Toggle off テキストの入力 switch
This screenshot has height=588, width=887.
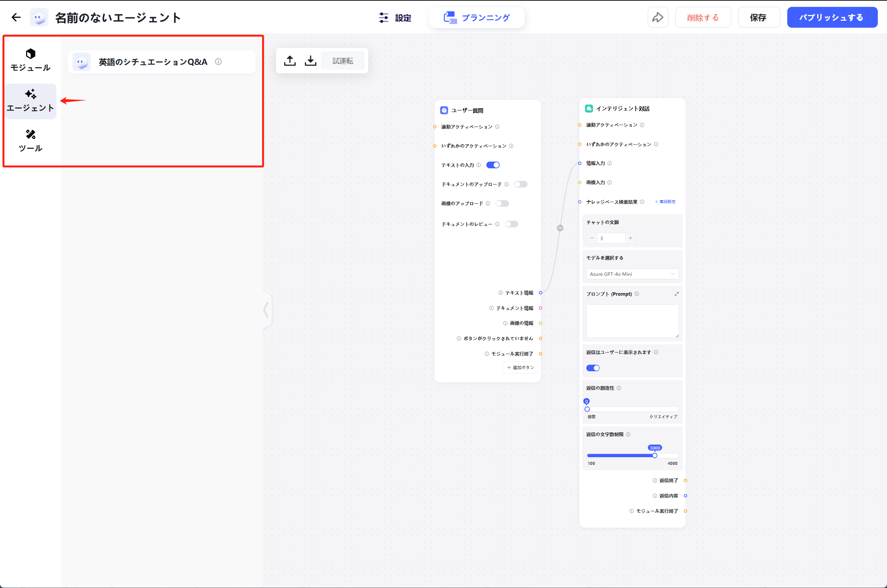[493, 165]
